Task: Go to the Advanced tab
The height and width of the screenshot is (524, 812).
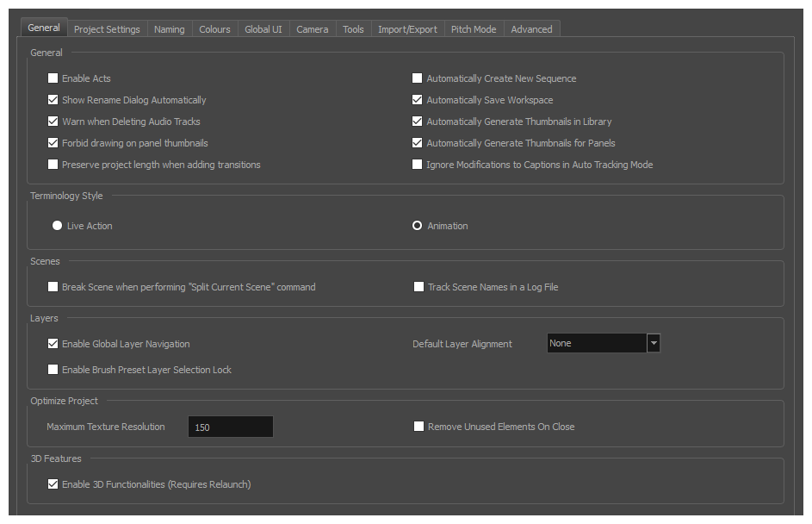Action: 531,29
